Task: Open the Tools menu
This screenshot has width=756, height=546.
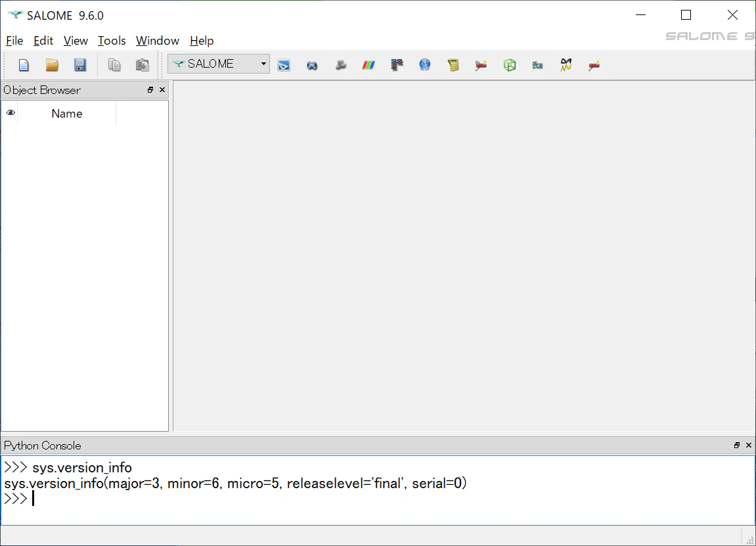Action: (x=112, y=41)
